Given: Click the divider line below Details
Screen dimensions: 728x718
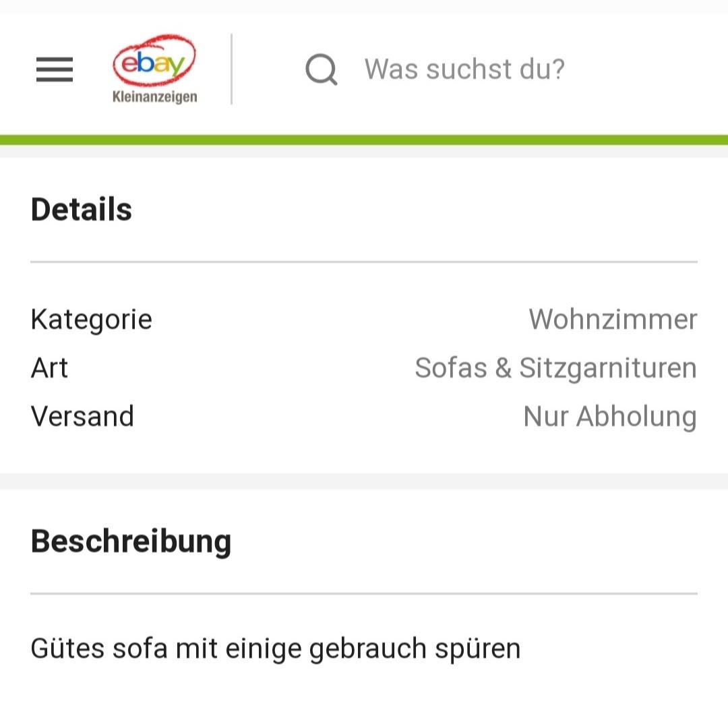Looking at the screenshot, I should point(364,262).
